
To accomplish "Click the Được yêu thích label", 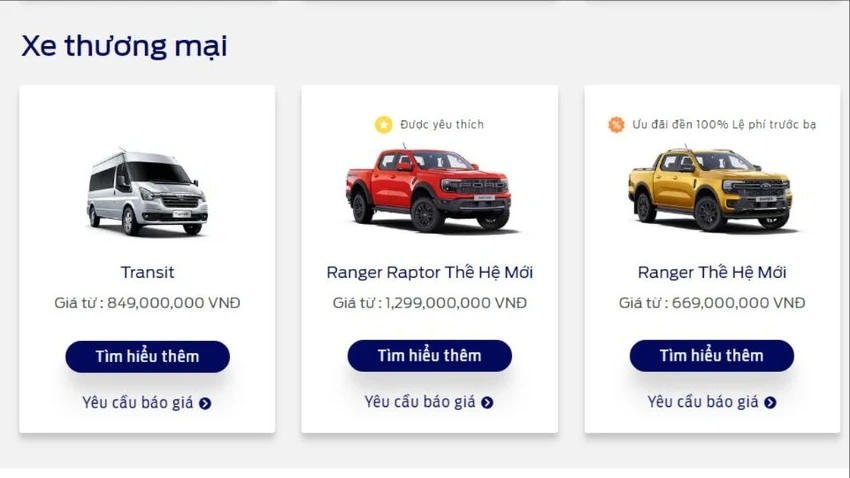I will coord(442,125).
